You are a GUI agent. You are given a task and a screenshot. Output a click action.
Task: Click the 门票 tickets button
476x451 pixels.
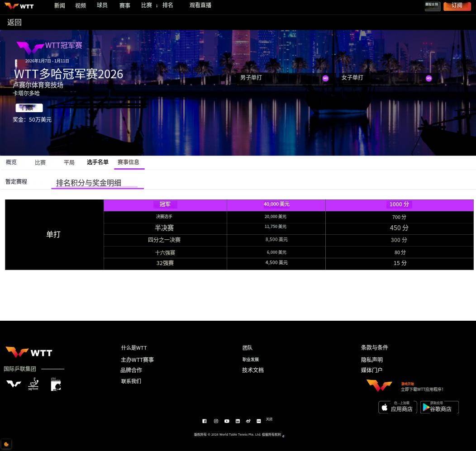click(29, 108)
